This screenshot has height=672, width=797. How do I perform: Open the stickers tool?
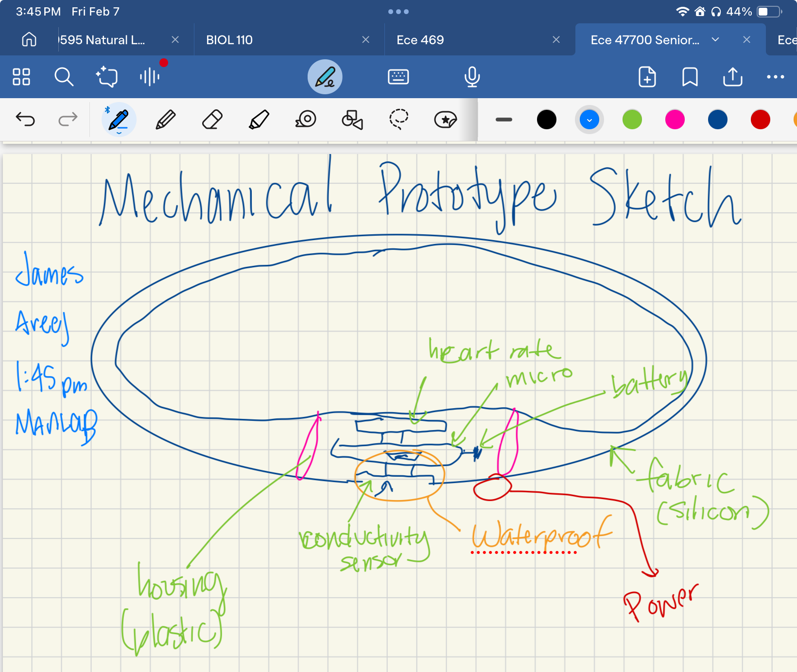445,119
